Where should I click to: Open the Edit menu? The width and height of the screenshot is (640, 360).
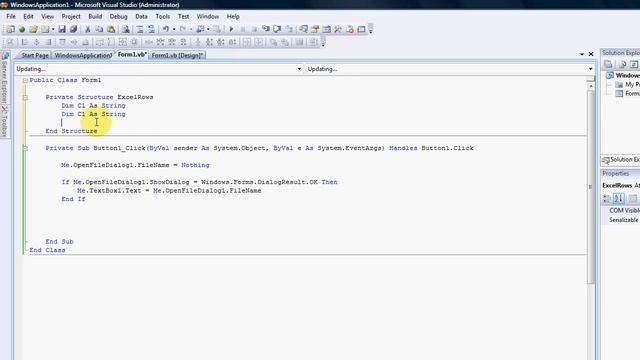[28, 16]
